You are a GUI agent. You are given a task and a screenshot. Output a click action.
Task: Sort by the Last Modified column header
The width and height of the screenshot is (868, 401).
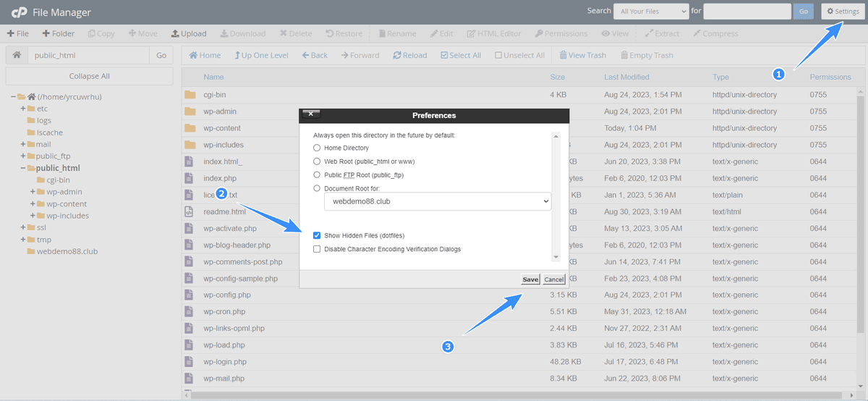pyautogui.click(x=626, y=77)
